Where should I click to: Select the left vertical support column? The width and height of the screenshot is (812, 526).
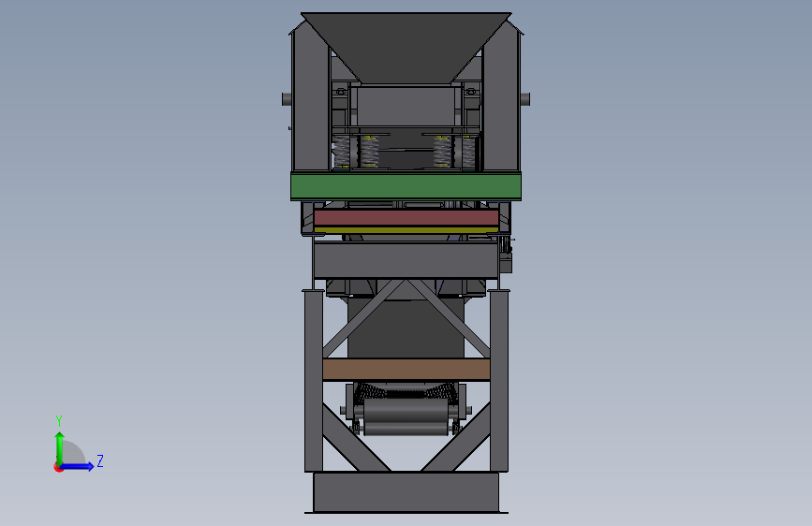314,381
